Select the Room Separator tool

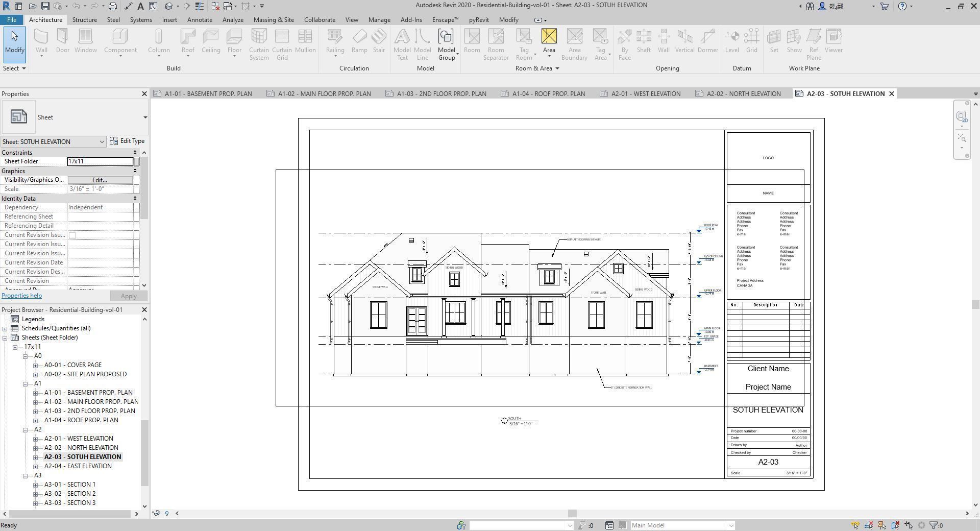496,44
